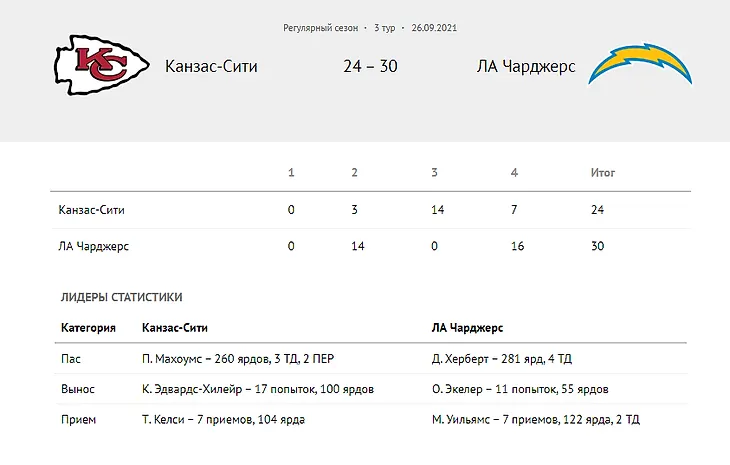The image size is (730, 465).
Task: Select the Регулярный сезон label
Action: (321, 28)
